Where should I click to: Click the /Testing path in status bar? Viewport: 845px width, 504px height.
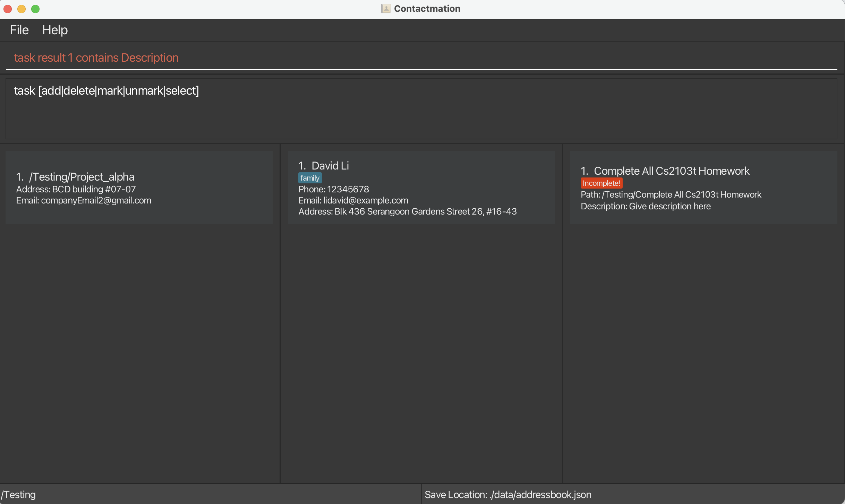click(x=18, y=495)
